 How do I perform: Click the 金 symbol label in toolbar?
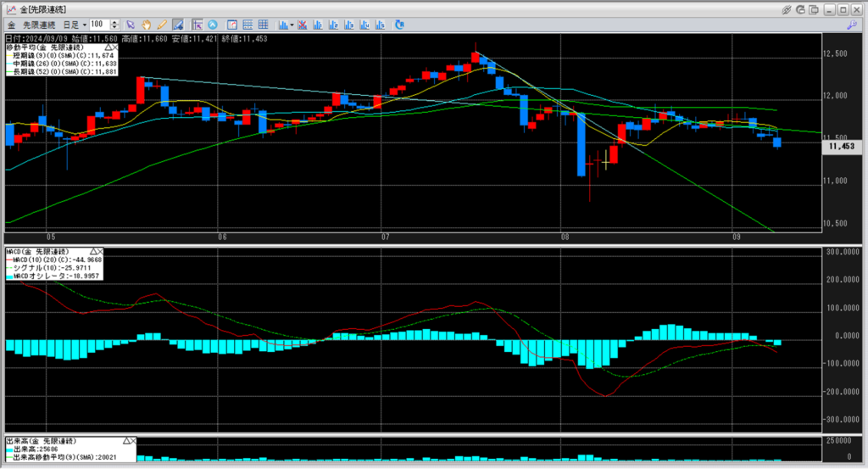(12, 25)
